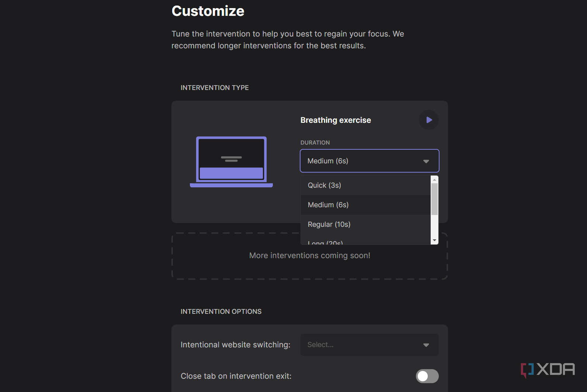Click the Customize page heading
This screenshot has height=392, width=587.
tap(208, 11)
